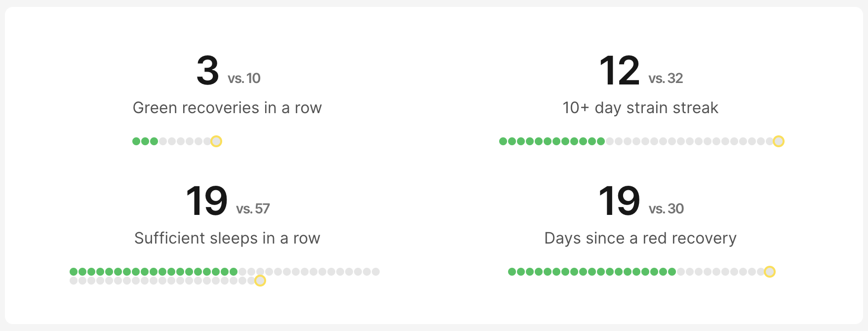This screenshot has width=868, height=331.
Task: Click the first green dot of Green recoveries
Action: [136, 141]
